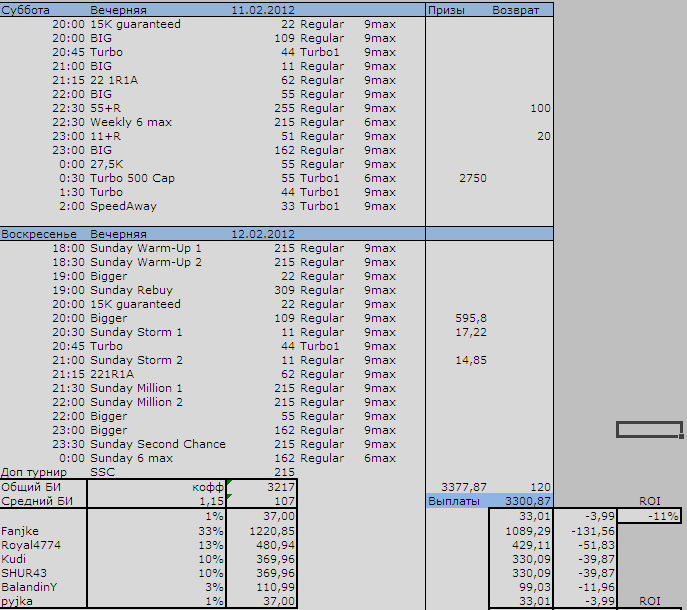Click the return total 120
687x610 pixels.
click(x=540, y=487)
